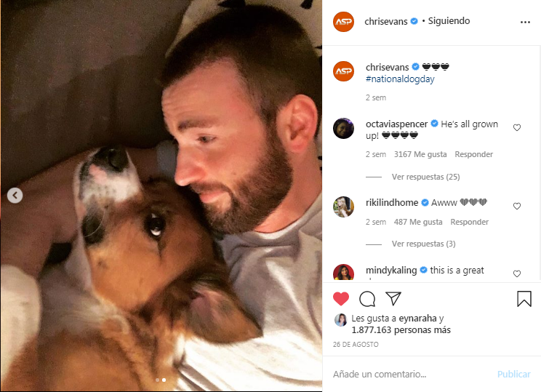Save post with the bookmark icon
The width and height of the screenshot is (541, 392).
524,299
